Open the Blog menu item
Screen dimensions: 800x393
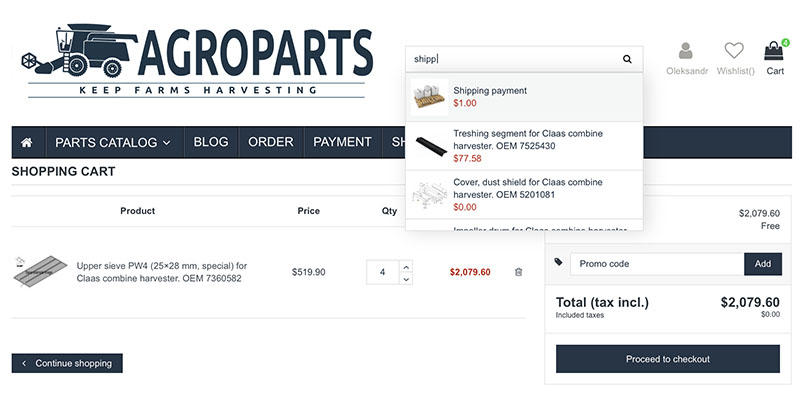(211, 142)
